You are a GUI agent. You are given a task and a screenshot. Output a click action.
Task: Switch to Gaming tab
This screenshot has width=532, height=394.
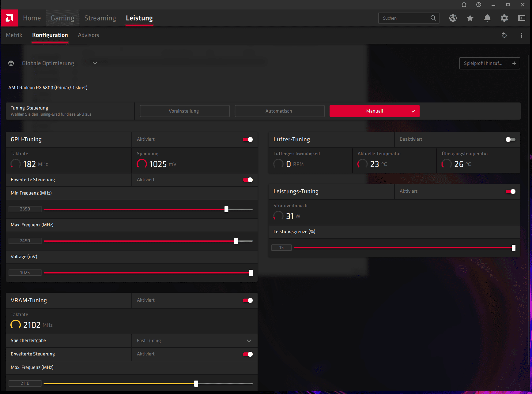click(62, 18)
